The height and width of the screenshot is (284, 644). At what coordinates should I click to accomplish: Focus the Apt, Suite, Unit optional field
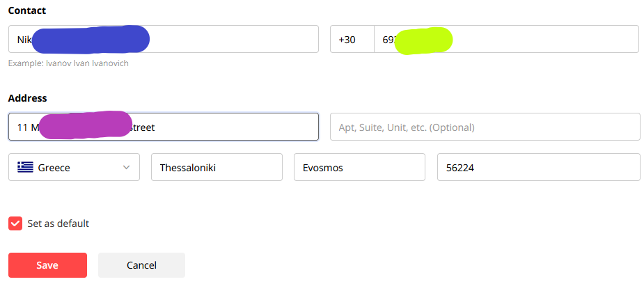pyautogui.click(x=485, y=127)
